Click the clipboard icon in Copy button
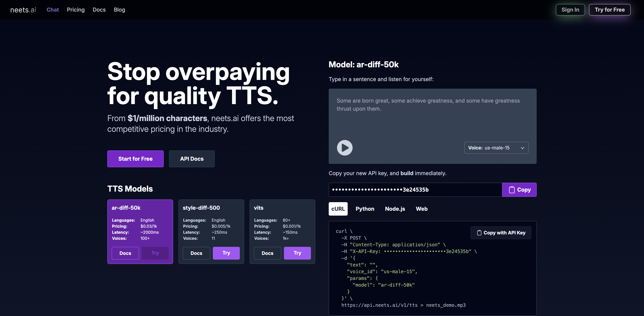The height and width of the screenshot is (316, 644). click(x=512, y=190)
